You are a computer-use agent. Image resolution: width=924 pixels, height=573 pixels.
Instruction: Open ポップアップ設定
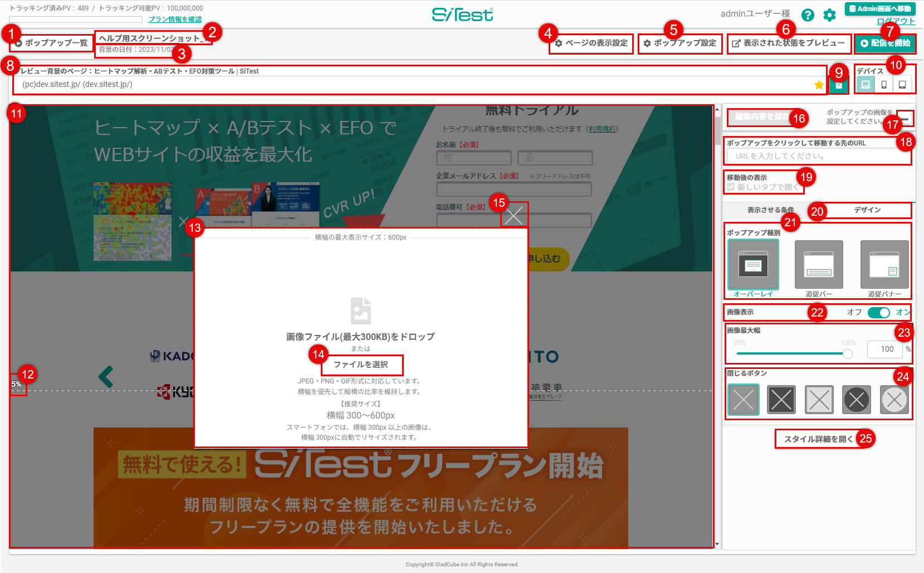680,43
